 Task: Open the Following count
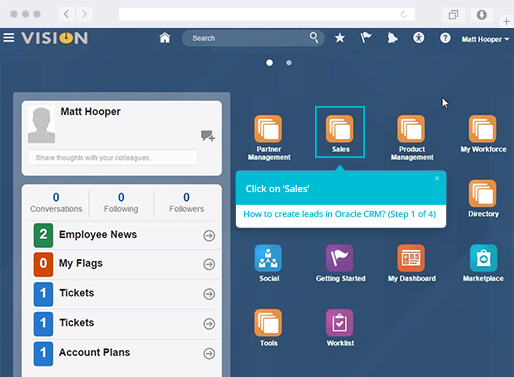click(x=121, y=202)
